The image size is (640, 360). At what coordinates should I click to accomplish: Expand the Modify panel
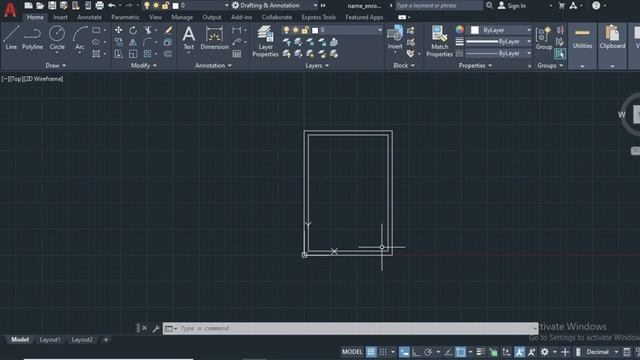click(x=144, y=66)
